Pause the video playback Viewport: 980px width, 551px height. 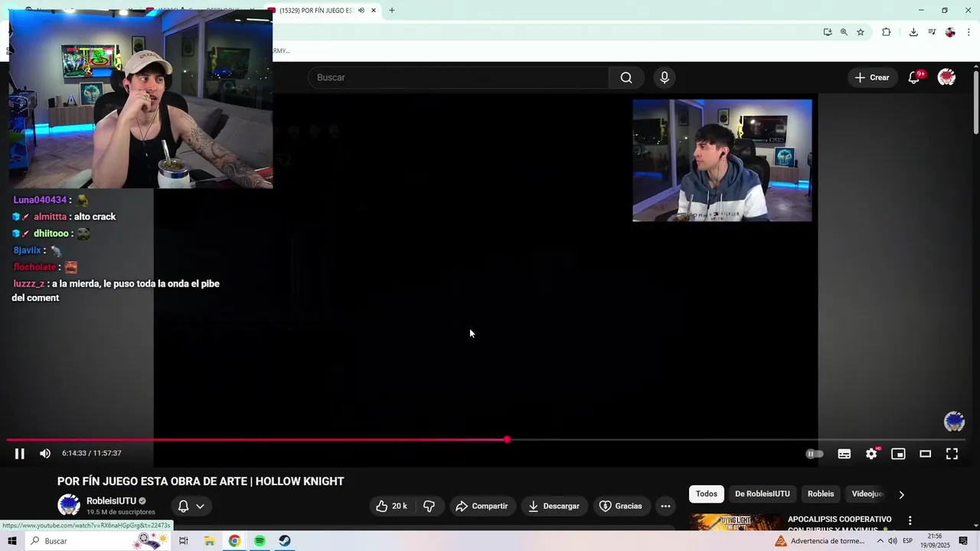(x=20, y=454)
